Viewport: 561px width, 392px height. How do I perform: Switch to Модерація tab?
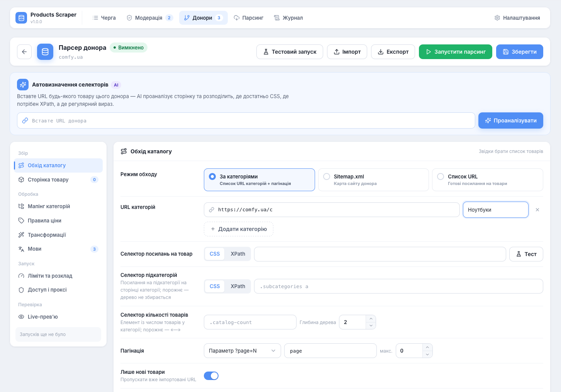point(150,18)
